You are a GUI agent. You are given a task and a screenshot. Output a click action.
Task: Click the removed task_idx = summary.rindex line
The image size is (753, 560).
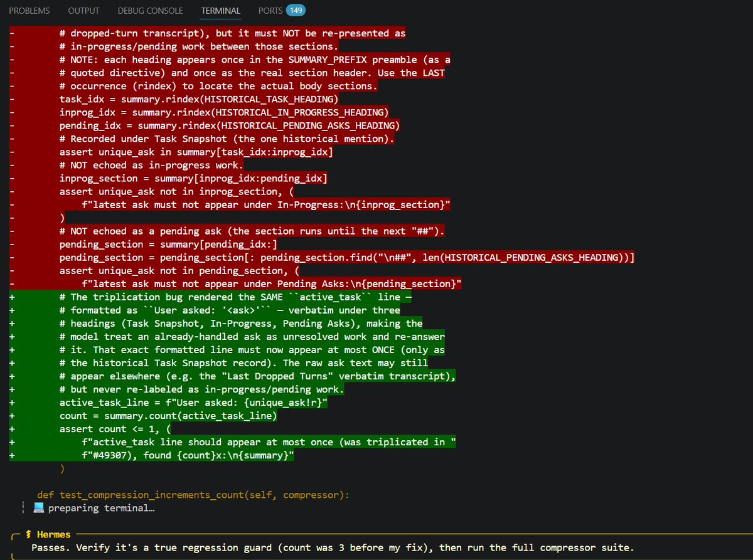199,100
